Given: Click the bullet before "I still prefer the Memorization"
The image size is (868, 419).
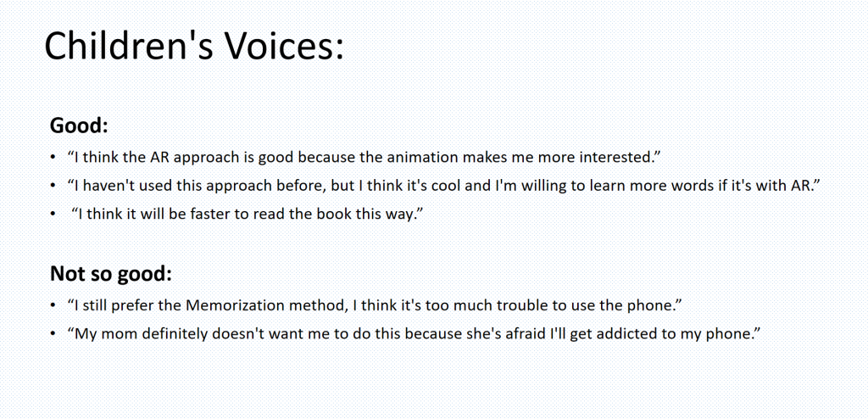Looking at the screenshot, I should [x=53, y=306].
